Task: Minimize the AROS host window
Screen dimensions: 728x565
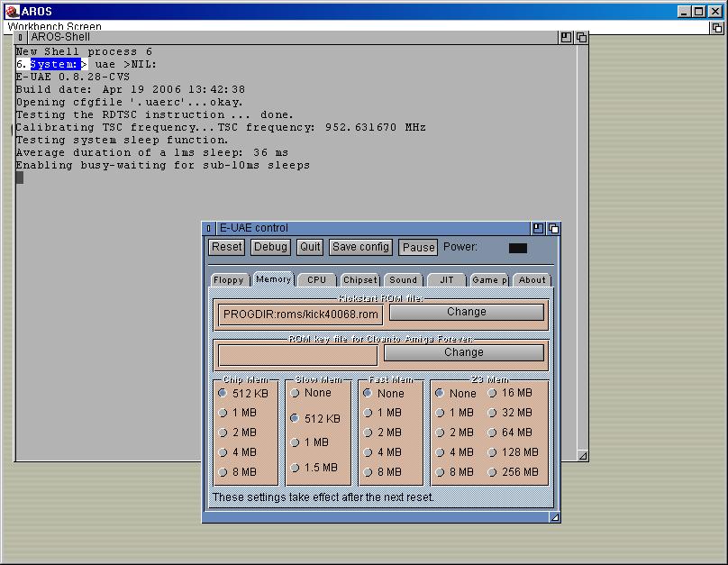Action: (x=684, y=12)
